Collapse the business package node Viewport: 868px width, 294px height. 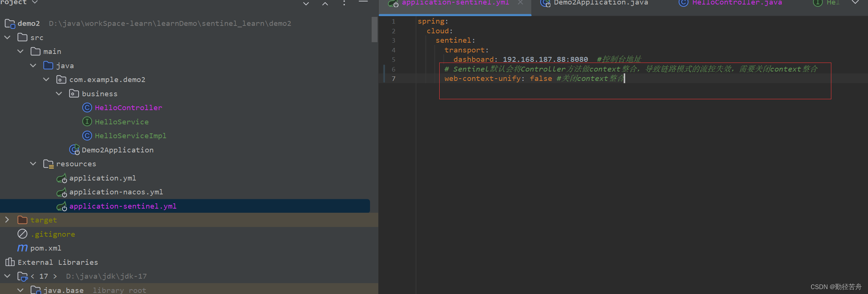click(x=59, y=94)
